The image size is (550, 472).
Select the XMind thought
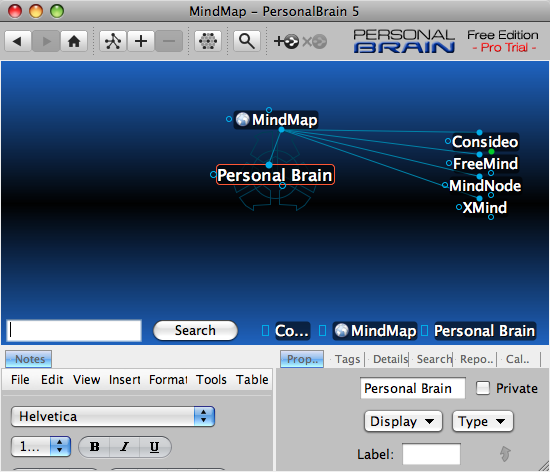pyautogui.click(x=485, y=208)
